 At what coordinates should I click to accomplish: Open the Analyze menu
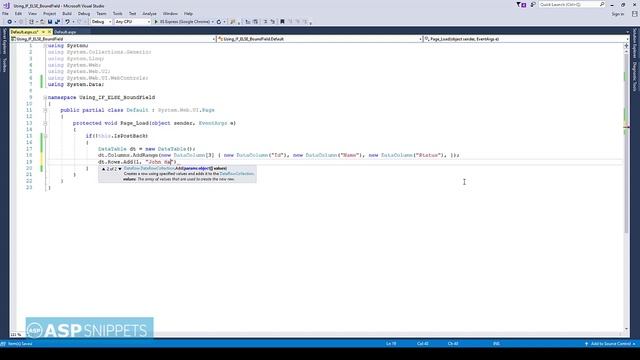pyautogui.click(x=149, y=13)
